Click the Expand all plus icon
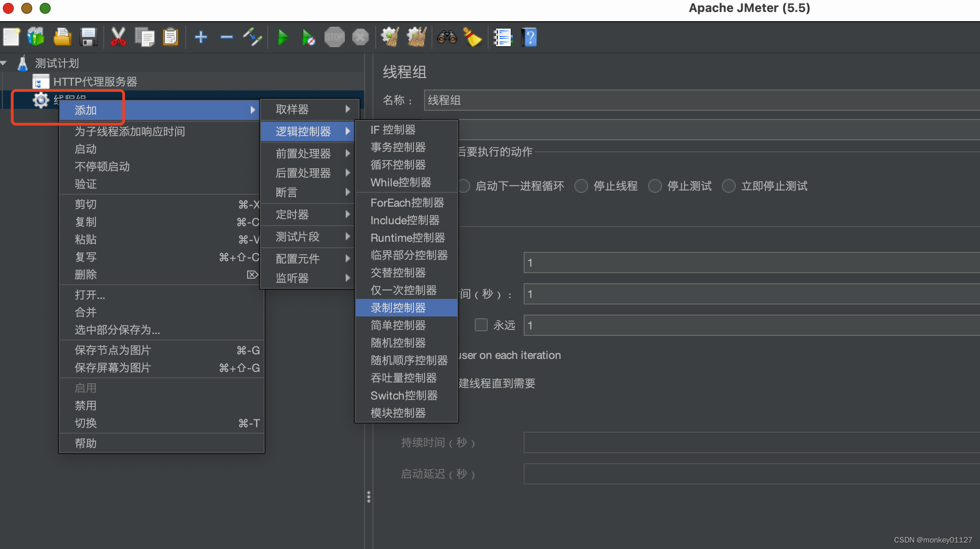This screenshot has height=549, width=980. [x=201, y=37]
